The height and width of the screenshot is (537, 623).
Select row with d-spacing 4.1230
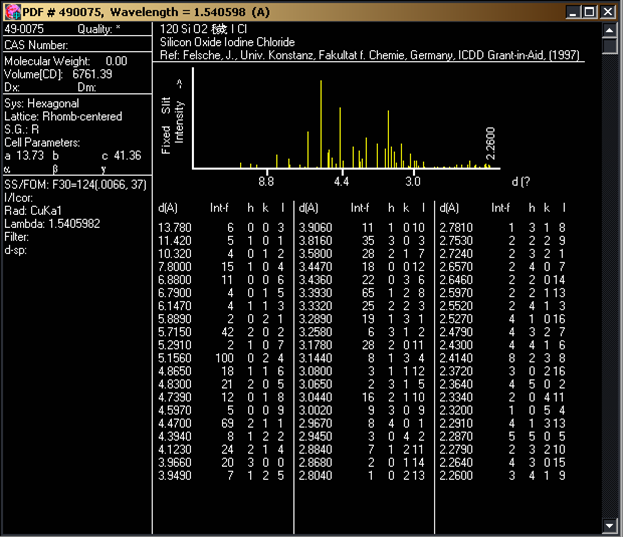coord(221,449)
